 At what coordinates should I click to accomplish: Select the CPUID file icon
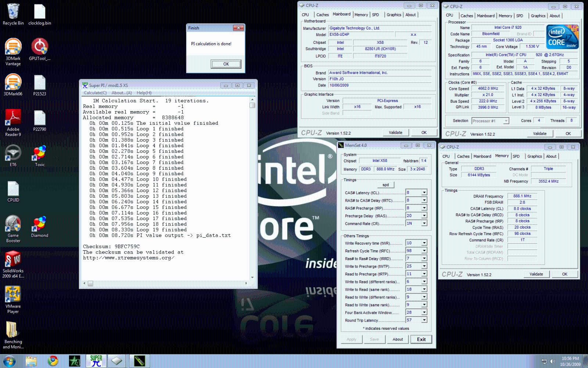13,191
